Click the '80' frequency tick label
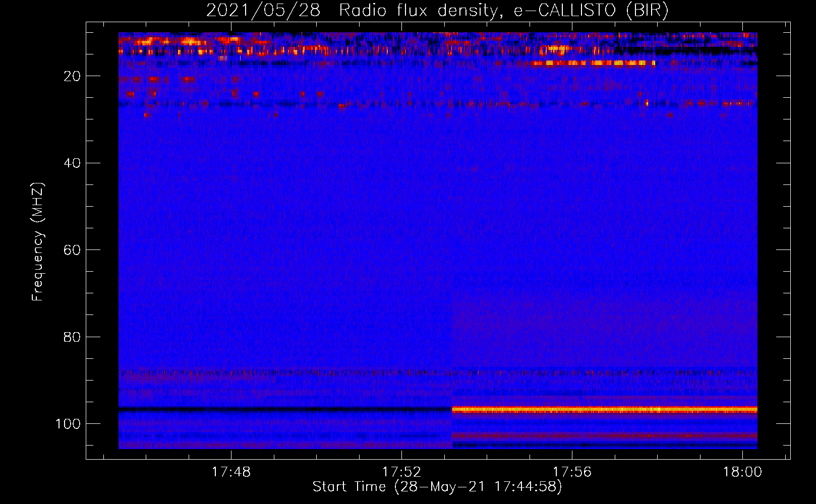This screenshot has height=504, width=816. (72, 337)
